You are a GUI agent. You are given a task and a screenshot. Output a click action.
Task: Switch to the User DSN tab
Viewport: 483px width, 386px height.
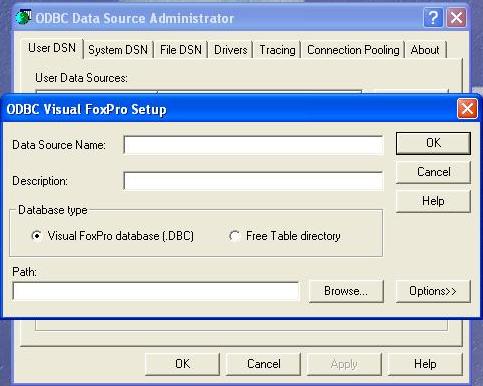point(52,48)
